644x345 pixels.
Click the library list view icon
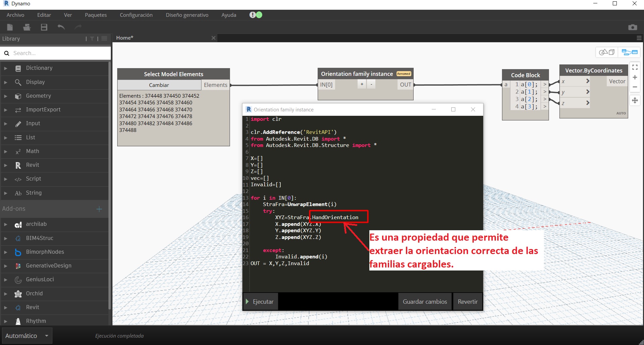[x=104, y=39]
